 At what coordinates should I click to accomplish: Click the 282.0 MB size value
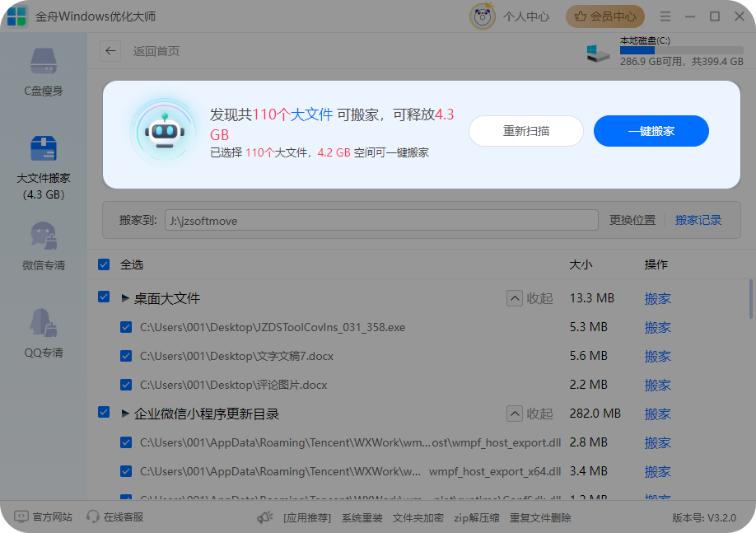[x=595, y=414]
